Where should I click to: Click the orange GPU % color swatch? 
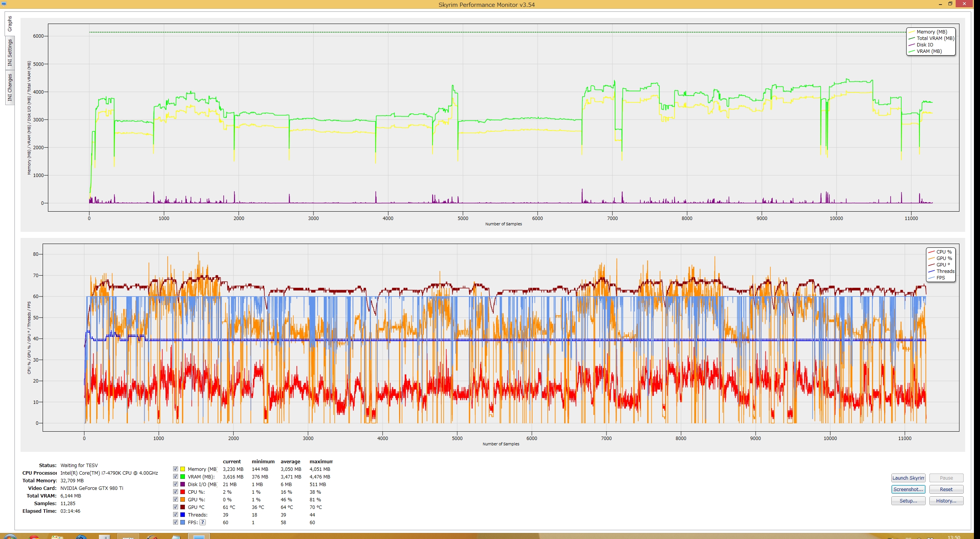point(183,499)
